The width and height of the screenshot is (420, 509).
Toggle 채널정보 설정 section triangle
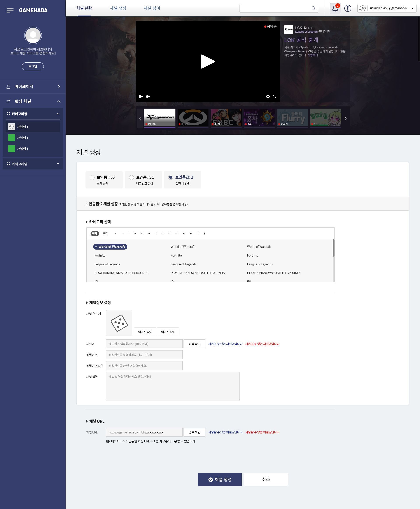(87, 303)
